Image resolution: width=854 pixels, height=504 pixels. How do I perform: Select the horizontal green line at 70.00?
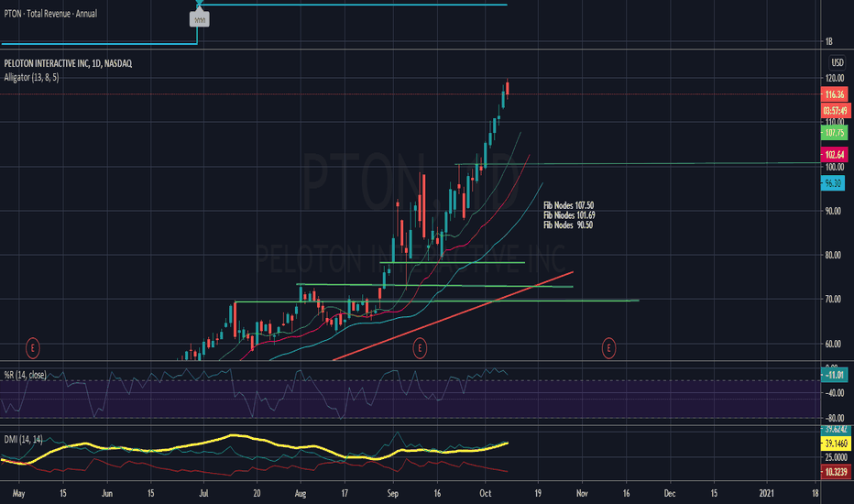pyautogui.click(x=436, y=301)
